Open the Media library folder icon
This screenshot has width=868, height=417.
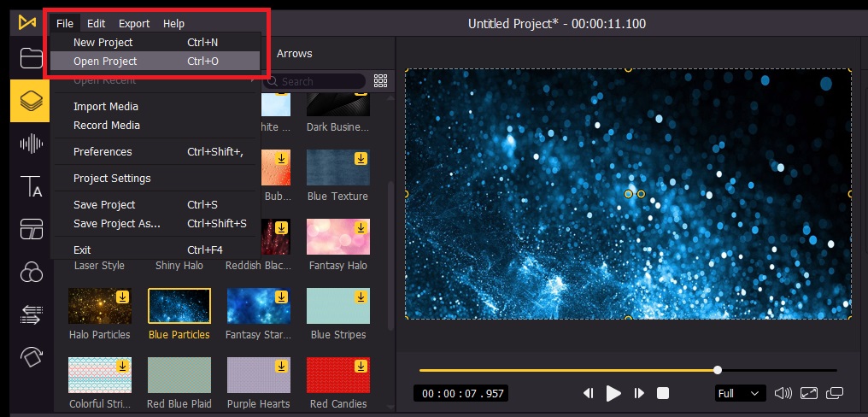[32, 57]
